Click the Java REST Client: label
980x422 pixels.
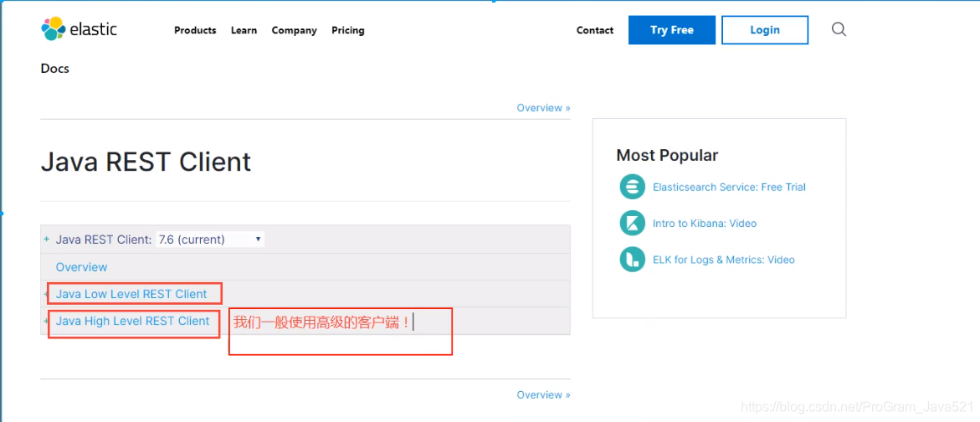[104, 239]
